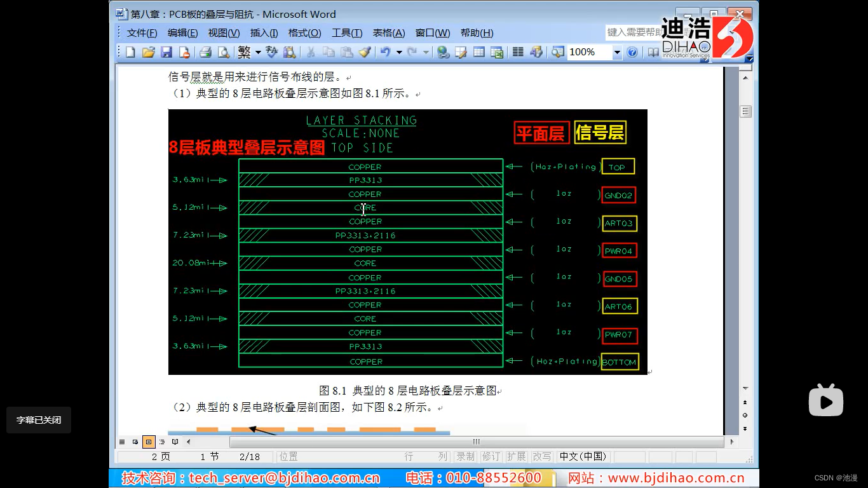Toggle 修订 track changes in status bar
Viewport: 868px width, 488px height.
(x=491, y=456)
